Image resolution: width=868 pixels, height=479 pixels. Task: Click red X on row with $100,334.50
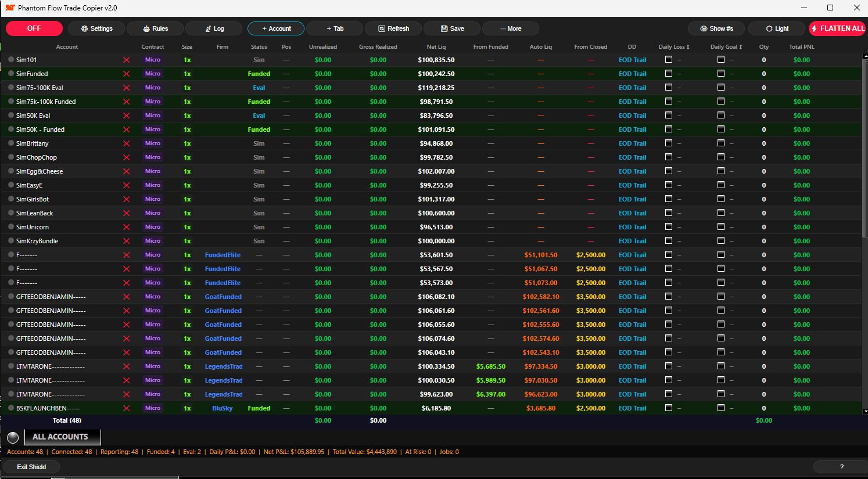126,366
